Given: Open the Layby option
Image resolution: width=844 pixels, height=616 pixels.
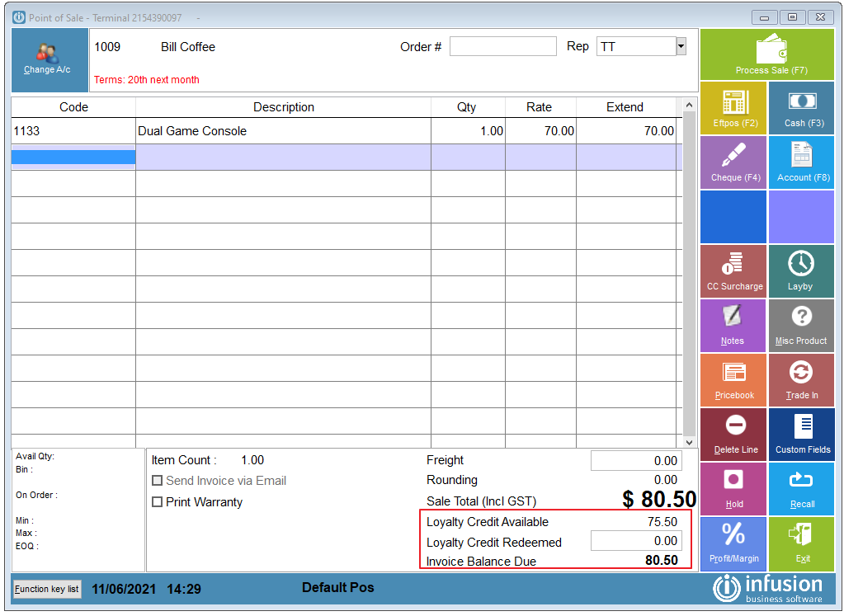Looking at the screenshot, I should pyautogui.click(x=801, y=271).
